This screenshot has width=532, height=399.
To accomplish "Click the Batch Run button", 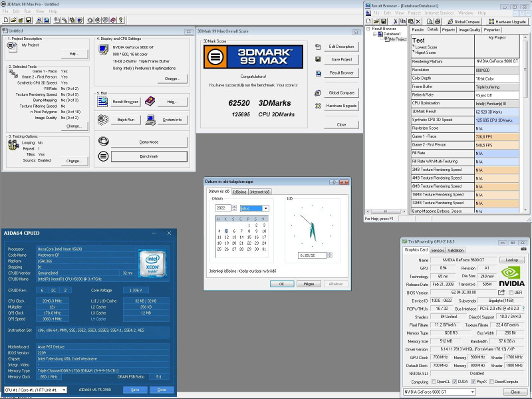I will [126, 120].
